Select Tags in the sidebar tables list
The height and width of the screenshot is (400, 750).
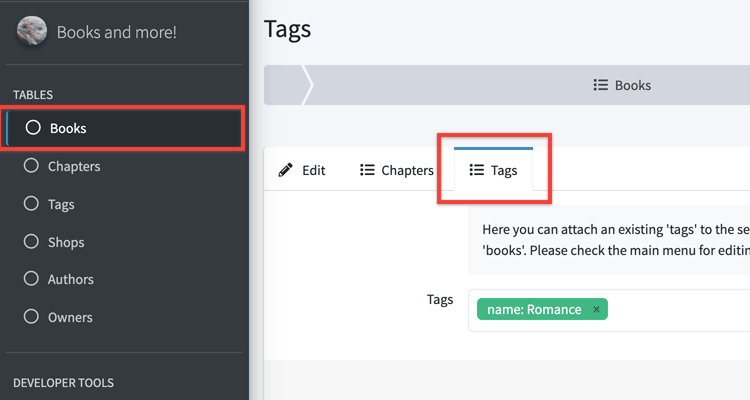tap(61, 204)
